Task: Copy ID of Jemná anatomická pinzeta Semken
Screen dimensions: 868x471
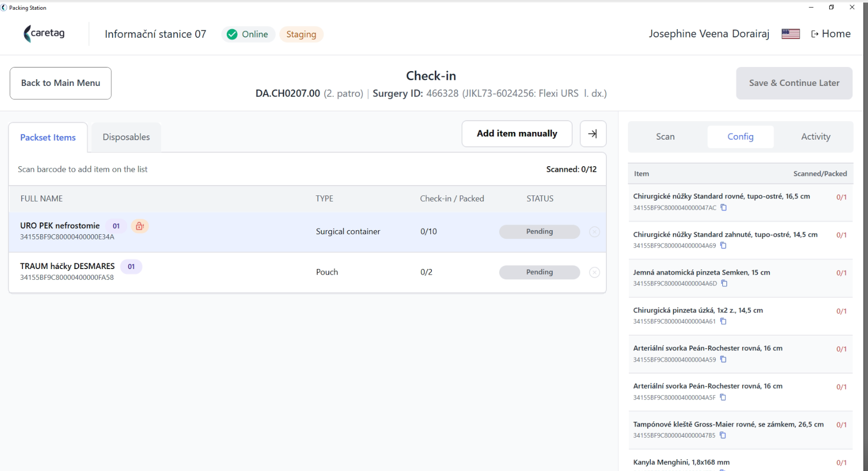Action: tap(724, 283)
